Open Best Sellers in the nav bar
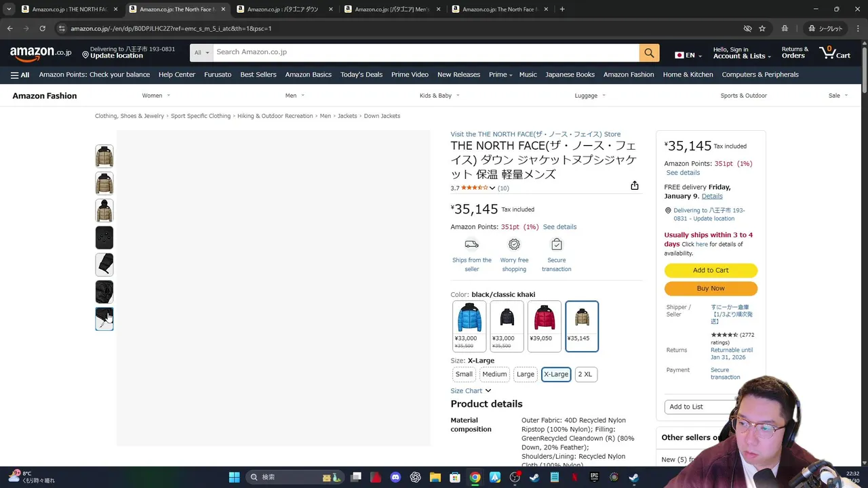The height and width of the screenshot is (488, 868). [258, 75]
